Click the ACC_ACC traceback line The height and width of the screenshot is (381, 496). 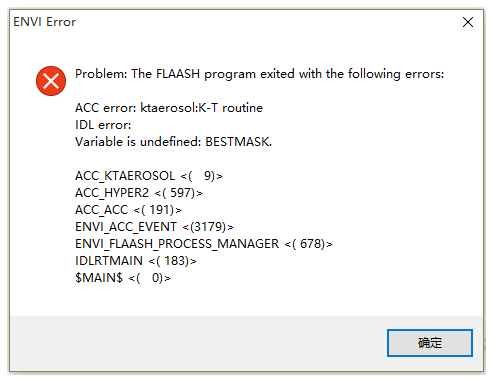(128, 210)
